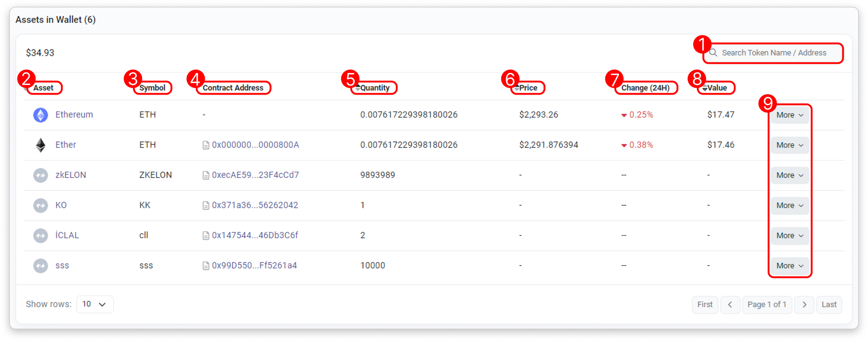The image size is (868, 341).
Task: Open the İCLAL token link
Action: coord(67,235)
